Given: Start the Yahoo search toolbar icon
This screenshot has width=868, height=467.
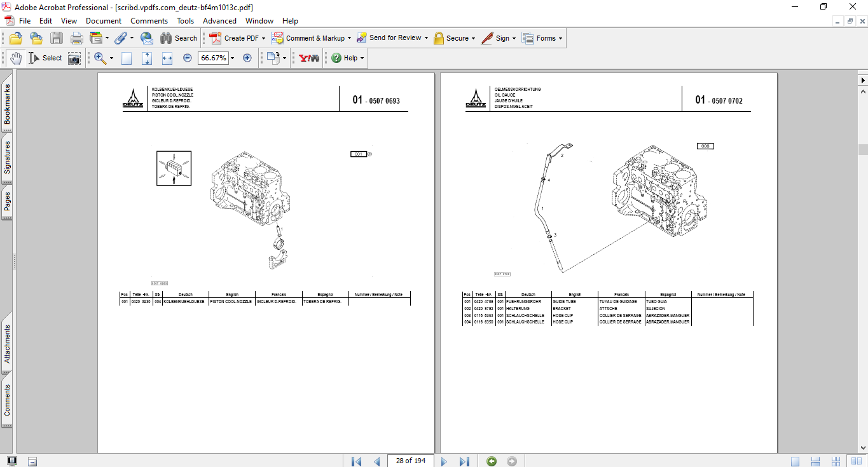Looking at the screenshot, I should pyautogui.click(x=308, y=58).
